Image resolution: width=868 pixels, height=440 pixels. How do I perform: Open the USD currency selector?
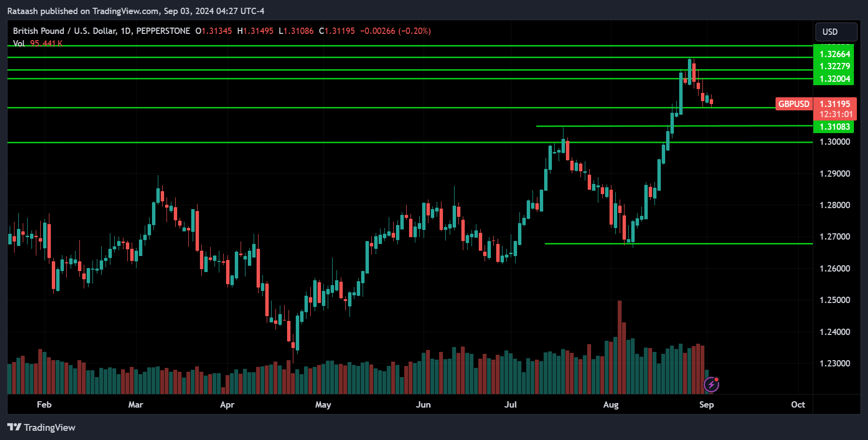(x=836, y=32)
